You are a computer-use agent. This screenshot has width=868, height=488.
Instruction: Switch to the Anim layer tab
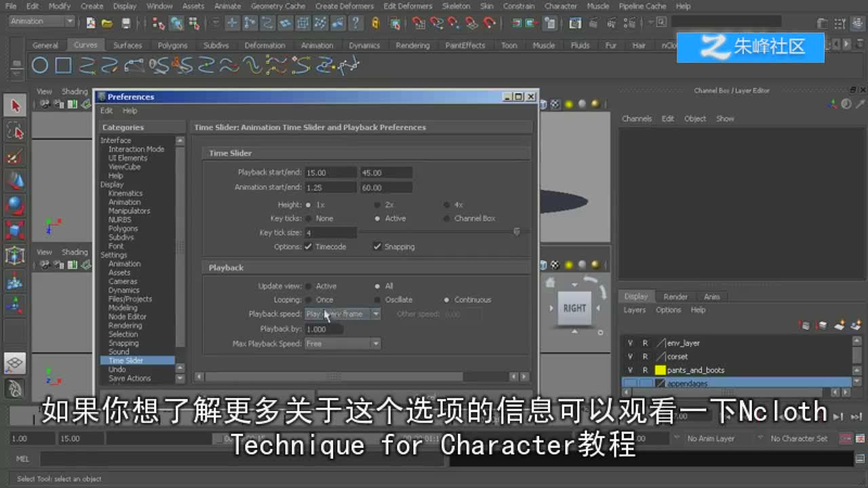[x=712, y=296]
